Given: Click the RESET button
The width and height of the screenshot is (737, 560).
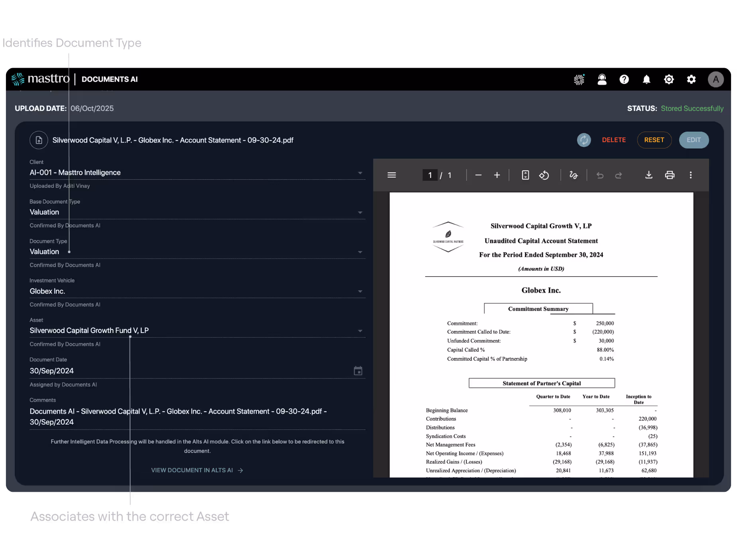Looking at the screenshot, I should point(654,140).
